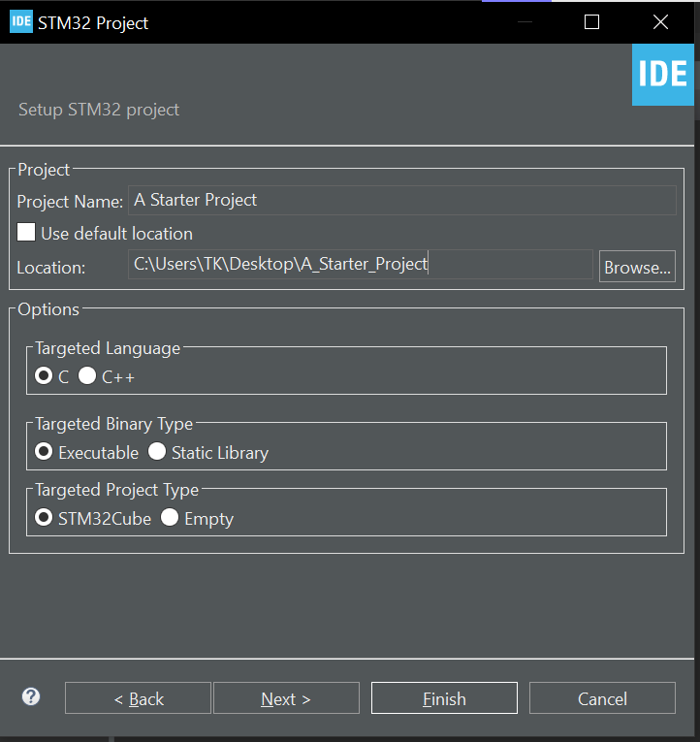Choose Static Library binary type

(x=157, y=452)
